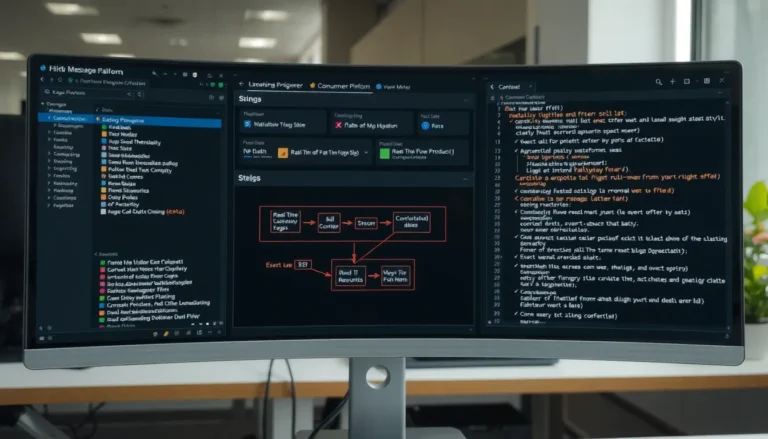Click green icon beside "Famd Me Vidlor Ead Calonett"
Viewport: 768px width, 439px height.
[103, 263]
